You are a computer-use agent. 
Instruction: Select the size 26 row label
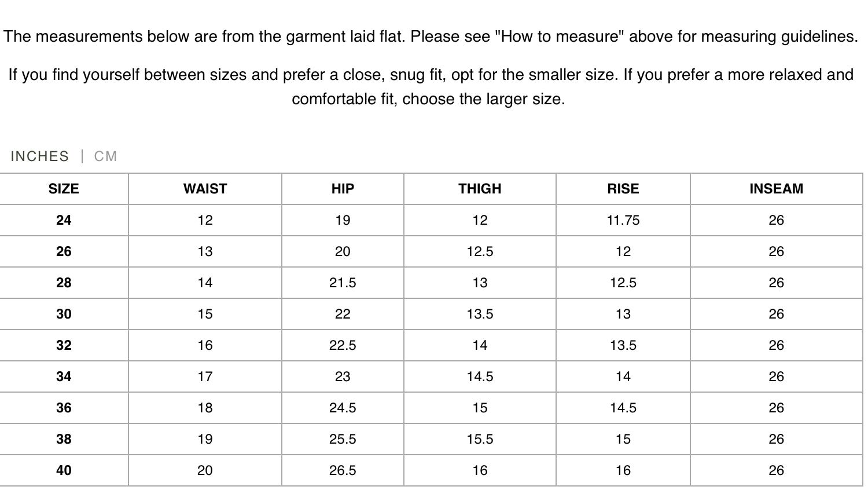coord(64,251)
